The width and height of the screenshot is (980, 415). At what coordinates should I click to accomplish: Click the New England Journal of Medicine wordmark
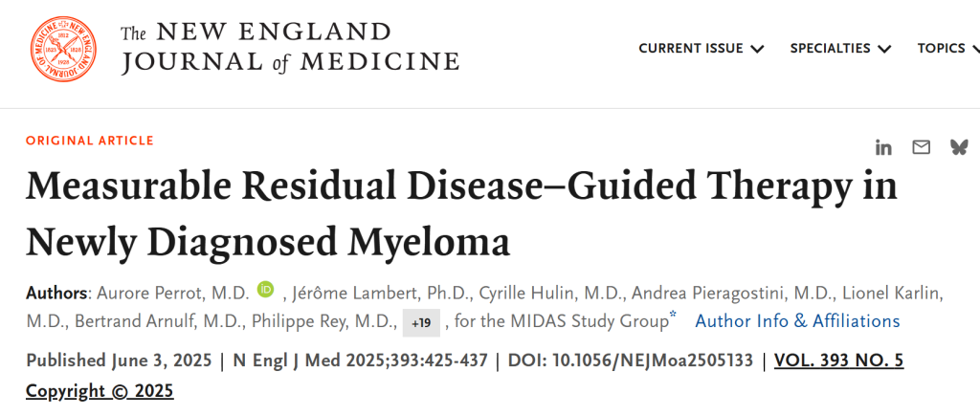point(290,49)
